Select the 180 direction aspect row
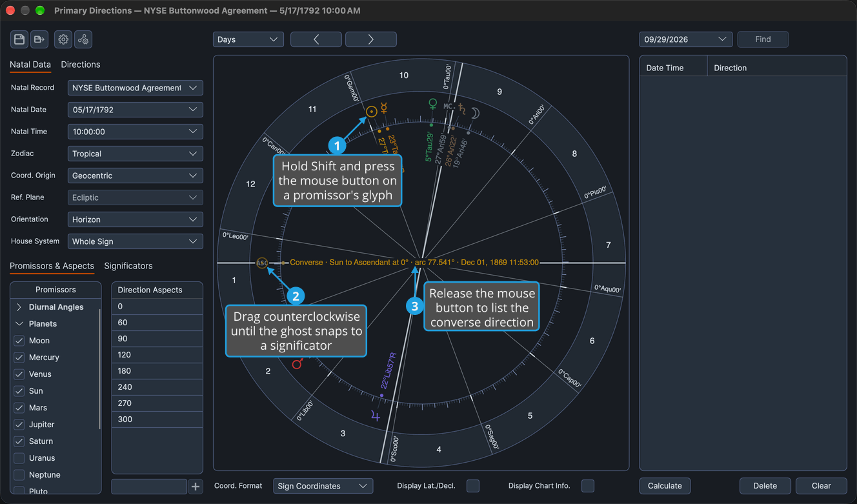 [x=157, y=371]
